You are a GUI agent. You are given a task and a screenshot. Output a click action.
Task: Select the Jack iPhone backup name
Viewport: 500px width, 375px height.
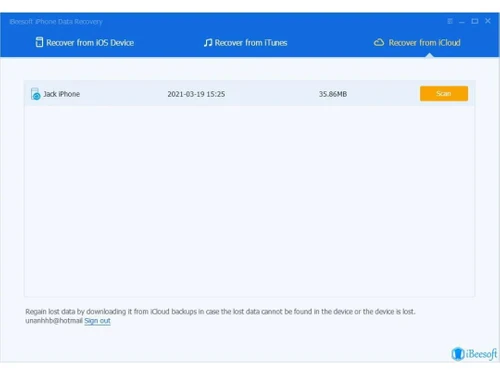62,94
